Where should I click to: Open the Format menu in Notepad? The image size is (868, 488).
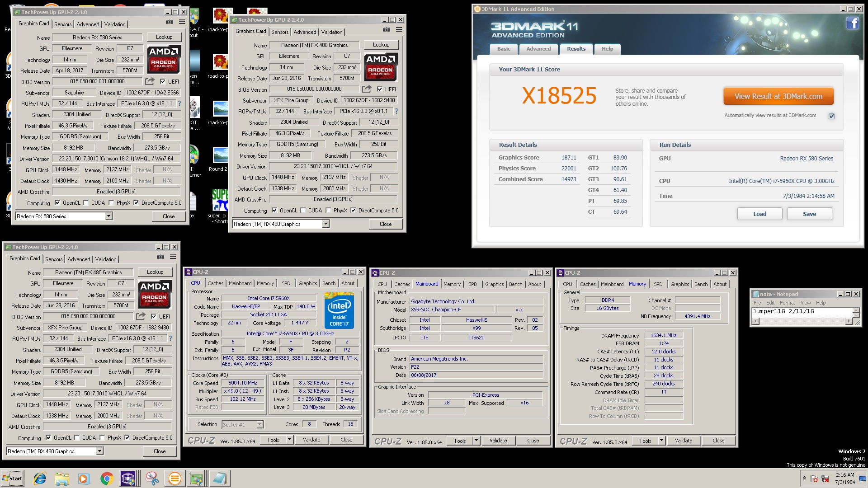(787, 303)
